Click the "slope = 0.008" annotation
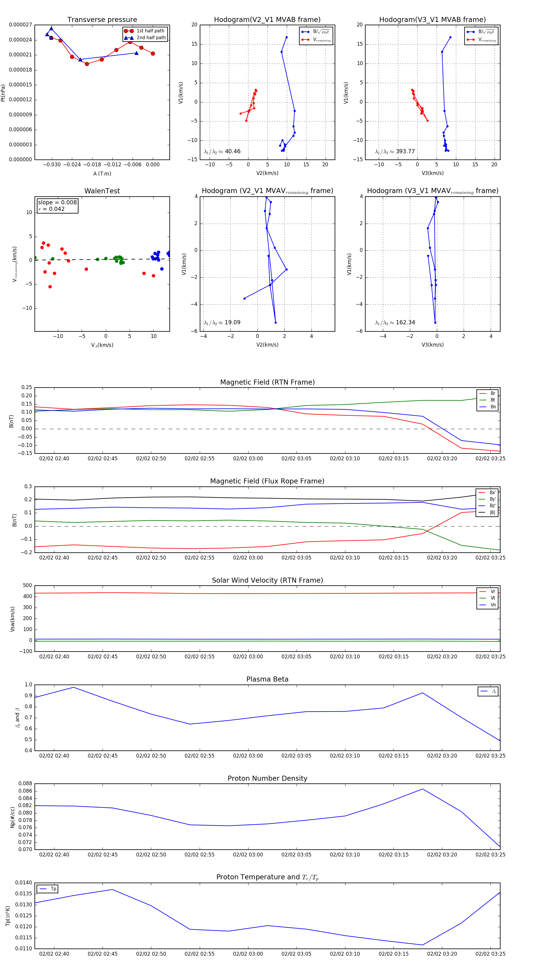The height and width of the screenshot is (980, 535). click(57, 203)
